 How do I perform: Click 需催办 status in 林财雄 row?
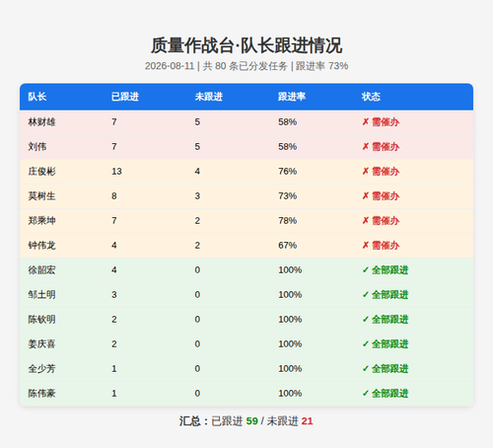(x=381, y=122)
